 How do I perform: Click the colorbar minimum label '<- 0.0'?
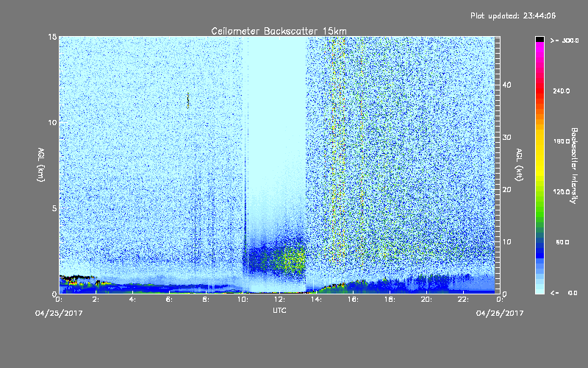564,292
